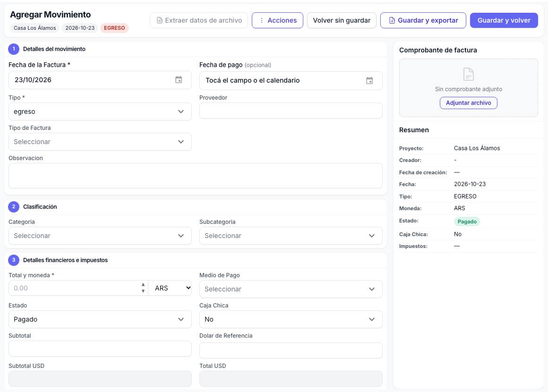548x392 pixels.
Task: Click the green Pagado badge in Resumen
Action: point(467,222)
